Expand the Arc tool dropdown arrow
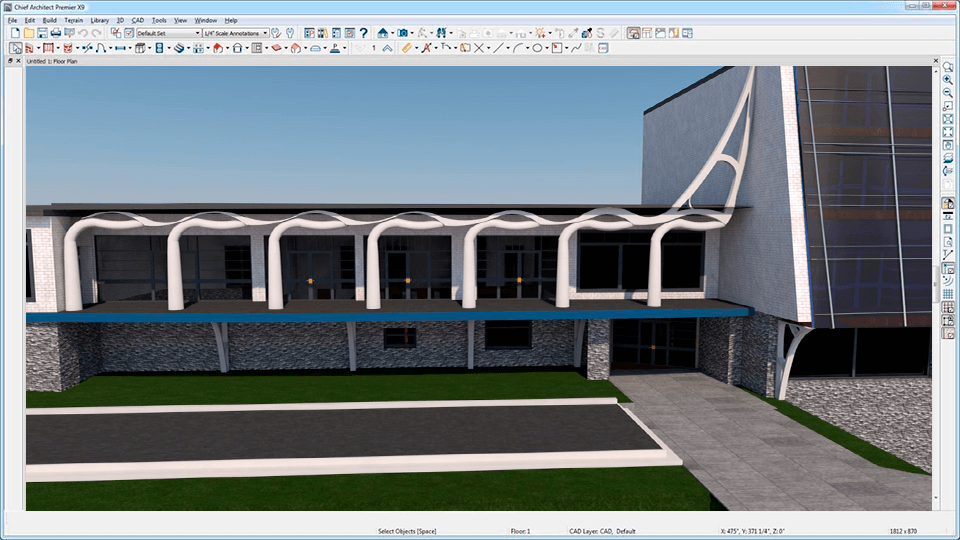Viewport: 960px width, 540px height. click(527, 48)
